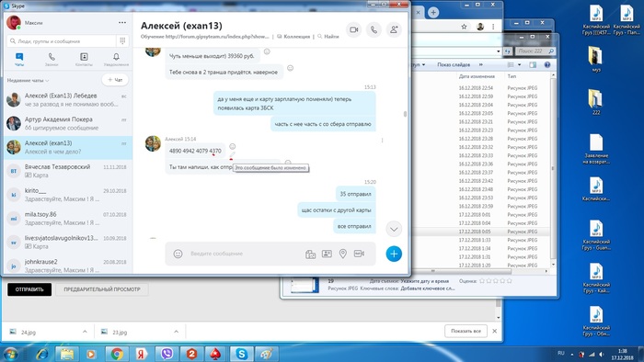This screenshot has width=644, height=362.
Task: Launch Internet Explorer from the taskbar
Action: click(42, 354)
